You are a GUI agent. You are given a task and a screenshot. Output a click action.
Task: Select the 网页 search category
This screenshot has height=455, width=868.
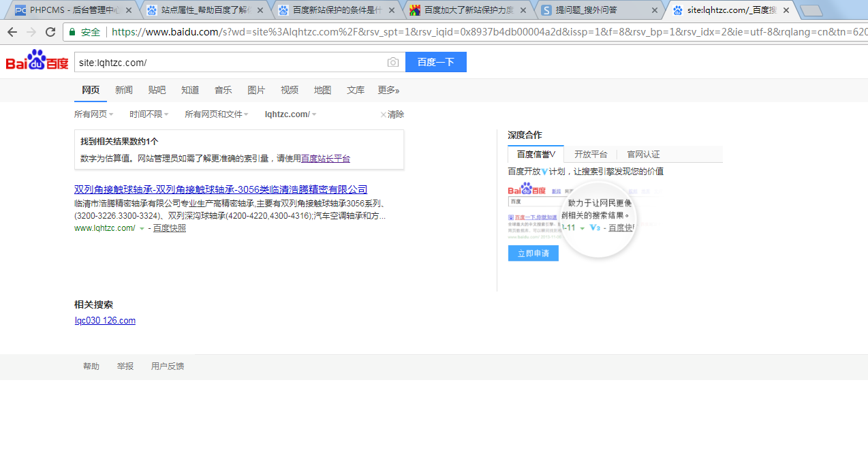click(91, 90)
